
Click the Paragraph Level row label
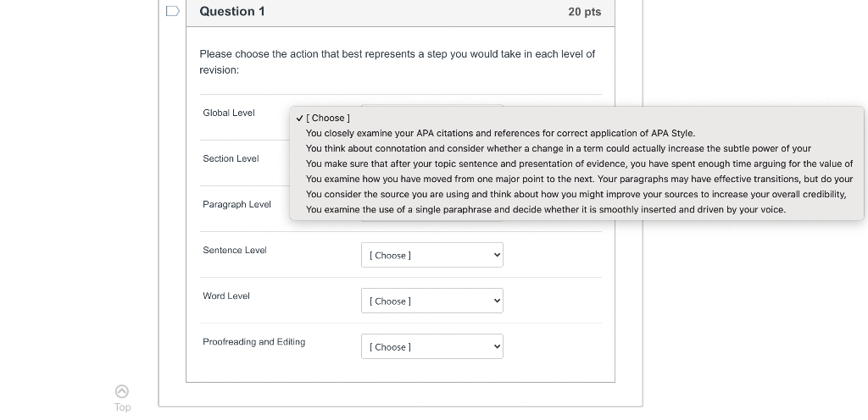[236, 204]
